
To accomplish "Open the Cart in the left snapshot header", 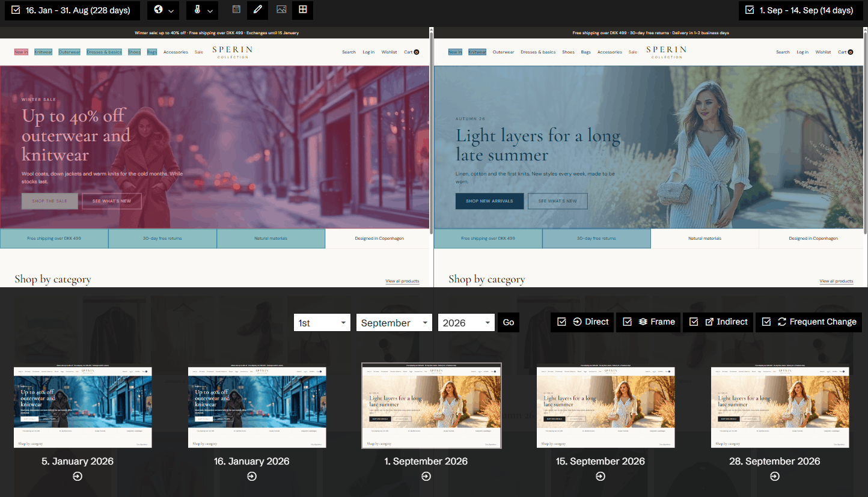I will [x=412, y=52].
